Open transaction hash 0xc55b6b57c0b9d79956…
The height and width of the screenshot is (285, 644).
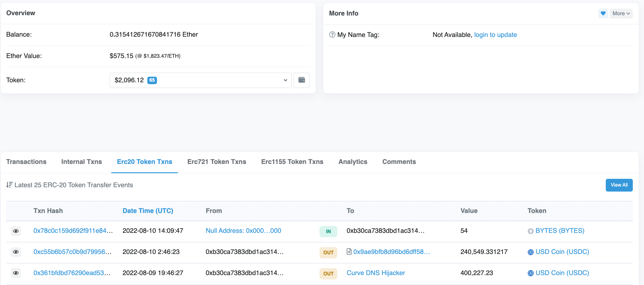click(x=72, y=252)
